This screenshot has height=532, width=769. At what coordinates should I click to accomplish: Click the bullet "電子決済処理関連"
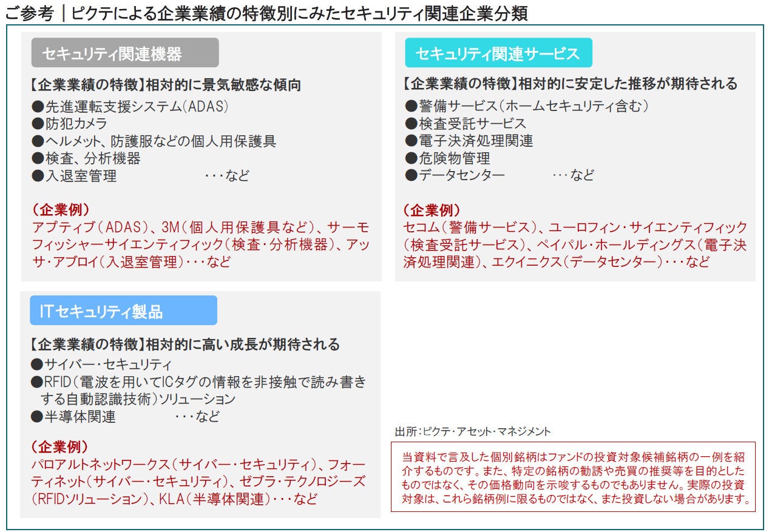click(x=469, y=141)
